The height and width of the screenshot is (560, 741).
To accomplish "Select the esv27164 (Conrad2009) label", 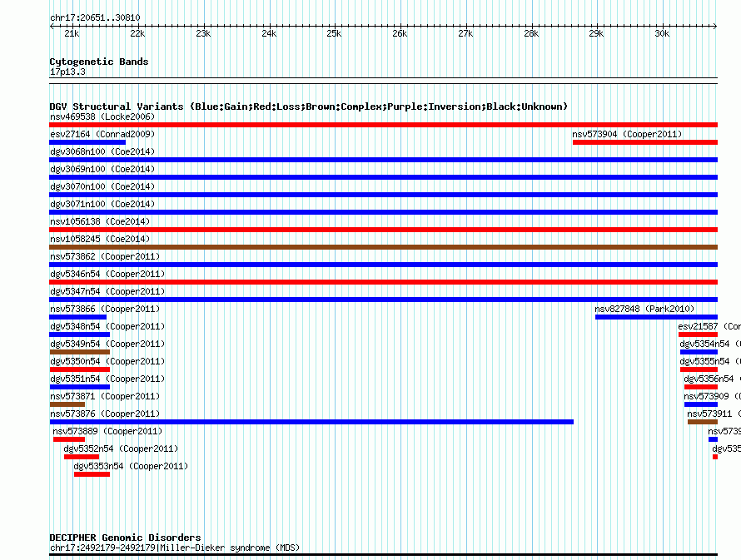I will click(102, 134).
